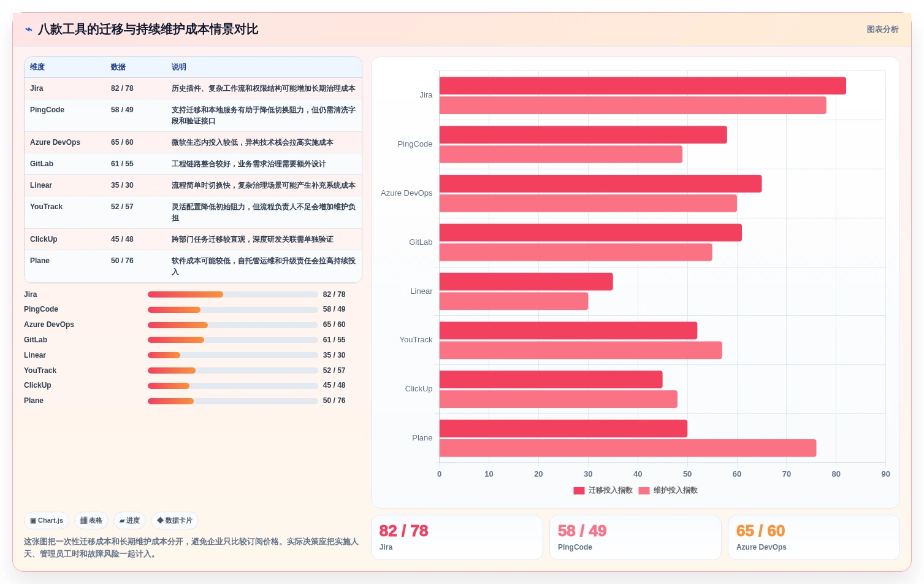924x584 pixels.
Task: Click the 数据卡片 tag chip
Action: click(175, 521)
